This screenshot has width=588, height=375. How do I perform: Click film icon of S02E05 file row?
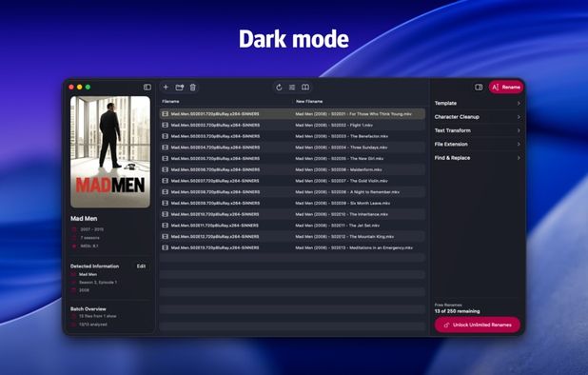[165, 158]
